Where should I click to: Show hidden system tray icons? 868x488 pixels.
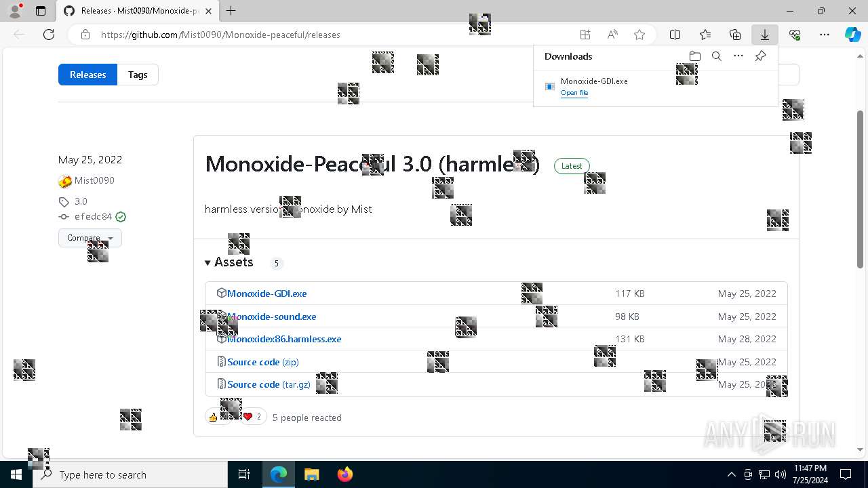(731, 474)
